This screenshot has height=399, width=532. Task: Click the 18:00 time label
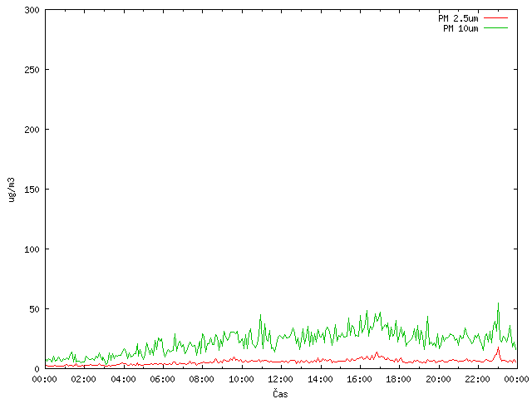click(398, 379)
